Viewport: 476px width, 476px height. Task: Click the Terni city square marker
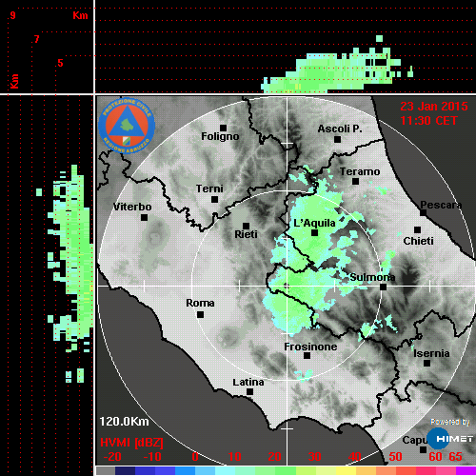pos(215,200)
